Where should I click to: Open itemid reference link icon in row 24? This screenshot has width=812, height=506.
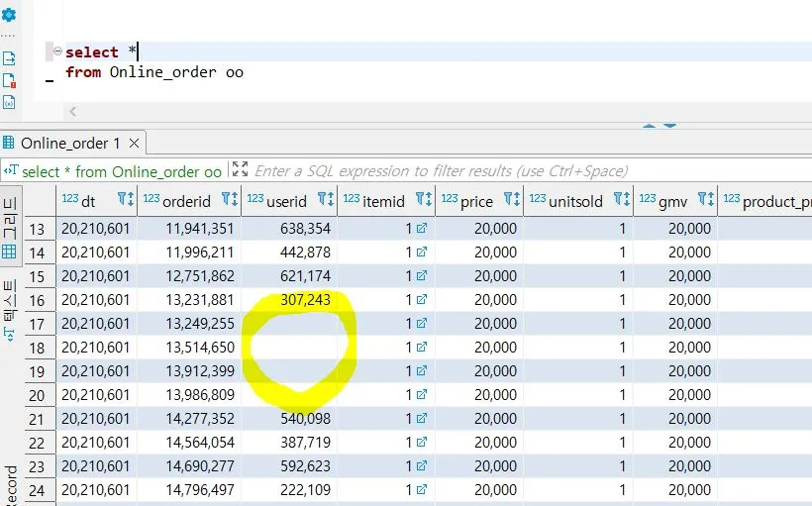[422, 489]
